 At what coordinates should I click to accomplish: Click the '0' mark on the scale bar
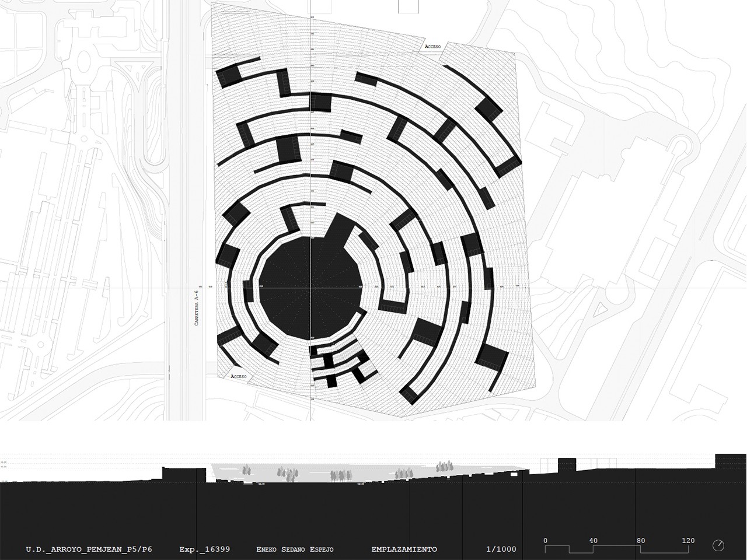(546, 541)
